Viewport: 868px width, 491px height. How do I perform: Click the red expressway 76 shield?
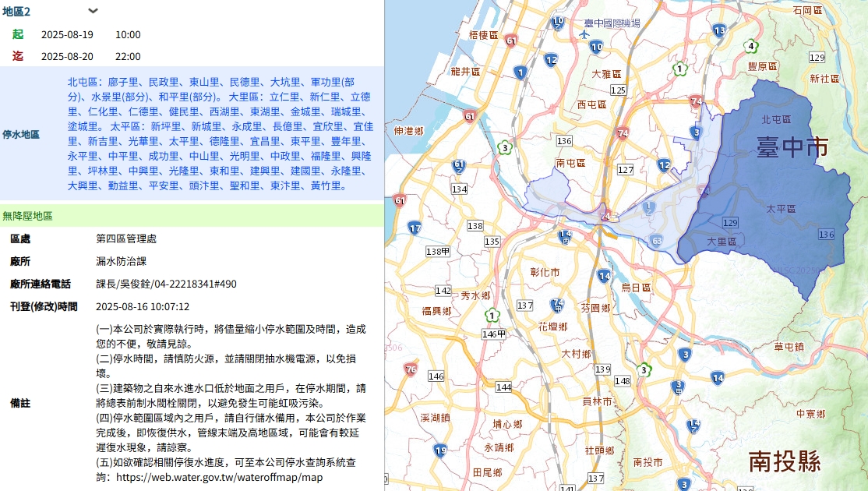pyautogui.click(x=411, y=369)
